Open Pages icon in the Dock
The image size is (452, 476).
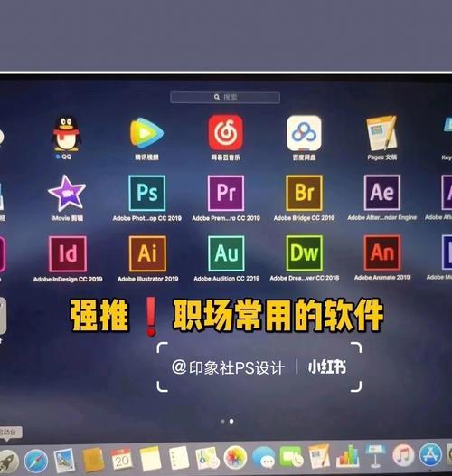point(319,457)
